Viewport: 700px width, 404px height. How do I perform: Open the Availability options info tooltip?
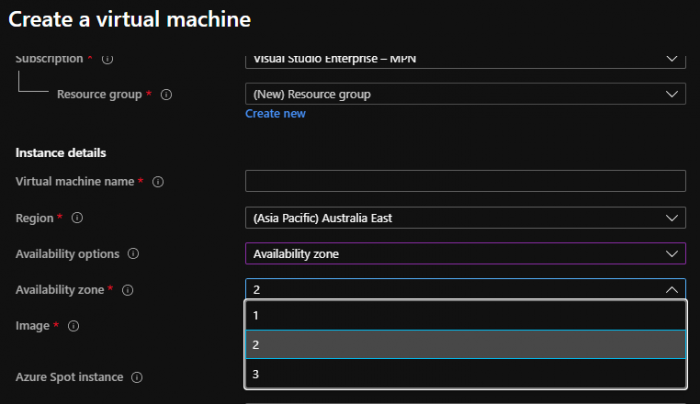[134, 254]
